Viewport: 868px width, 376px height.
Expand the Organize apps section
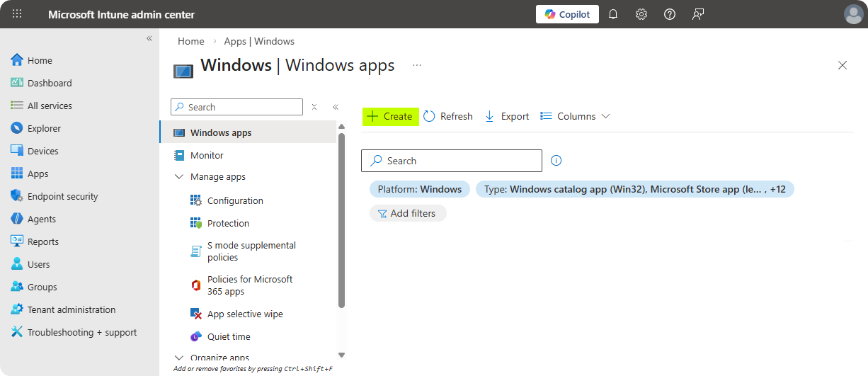[x=179, y=358]
